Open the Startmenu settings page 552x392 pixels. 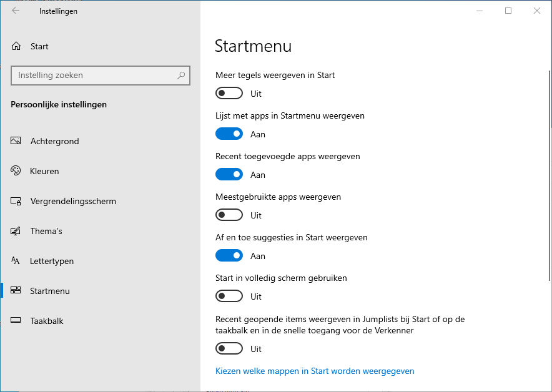pyautogui.click(x=50, y=291)
